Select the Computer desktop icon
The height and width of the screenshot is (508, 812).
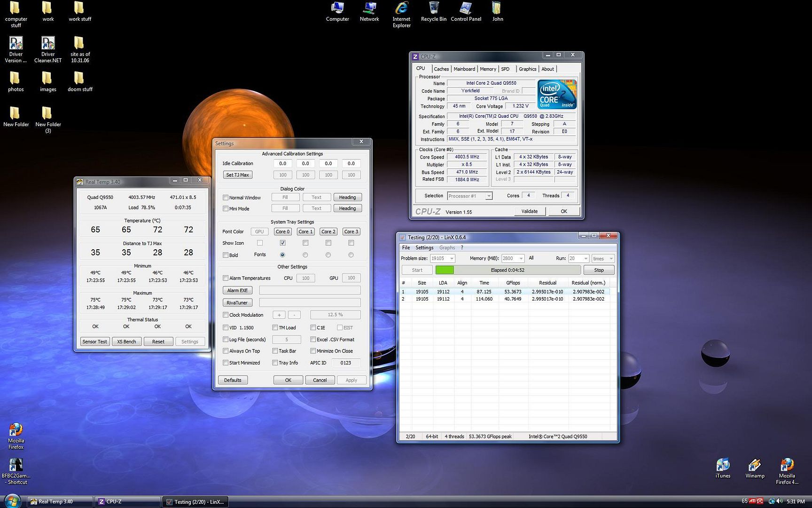pos(337,12)
